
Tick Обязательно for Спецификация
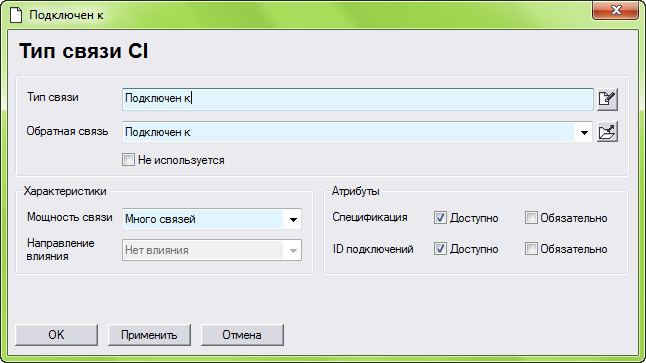pos(531,218)
